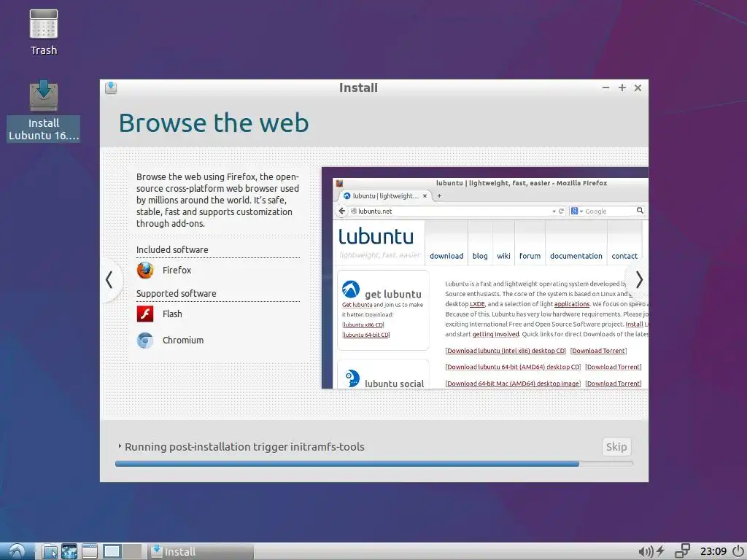Click the installation progress bar
This screenshot has height=560, width=747.
(x=374, y=463)
